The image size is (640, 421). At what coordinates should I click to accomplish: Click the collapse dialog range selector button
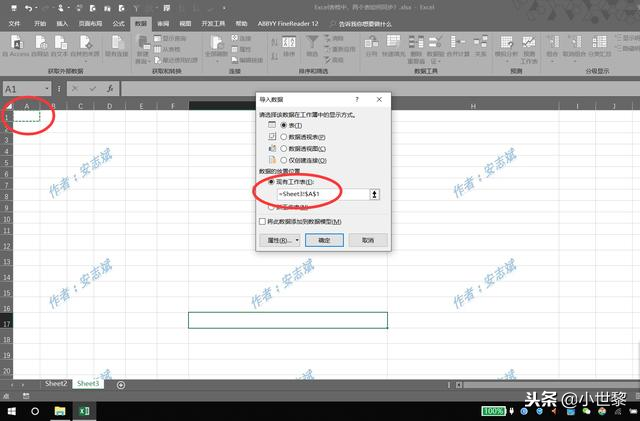[375, 194]
